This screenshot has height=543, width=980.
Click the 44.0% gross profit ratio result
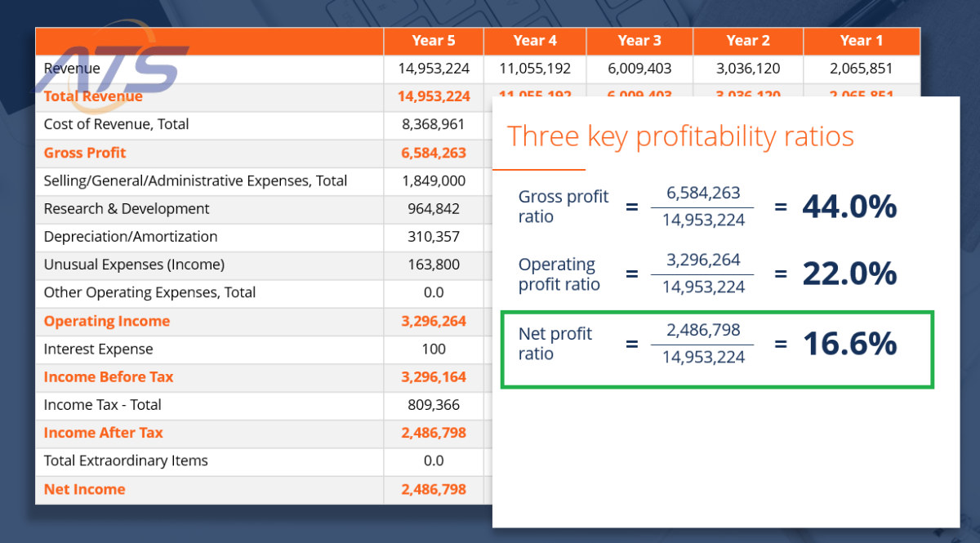pos(849,207)
